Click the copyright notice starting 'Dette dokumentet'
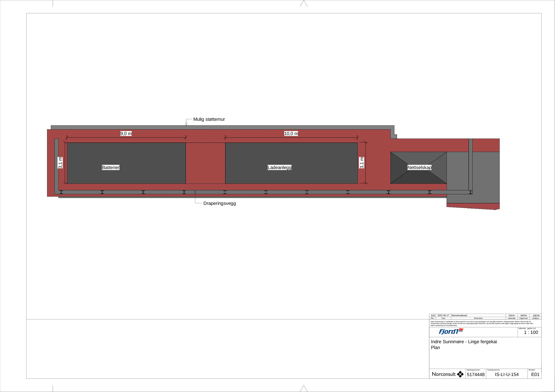555x392 pixels. pos(482,324)
